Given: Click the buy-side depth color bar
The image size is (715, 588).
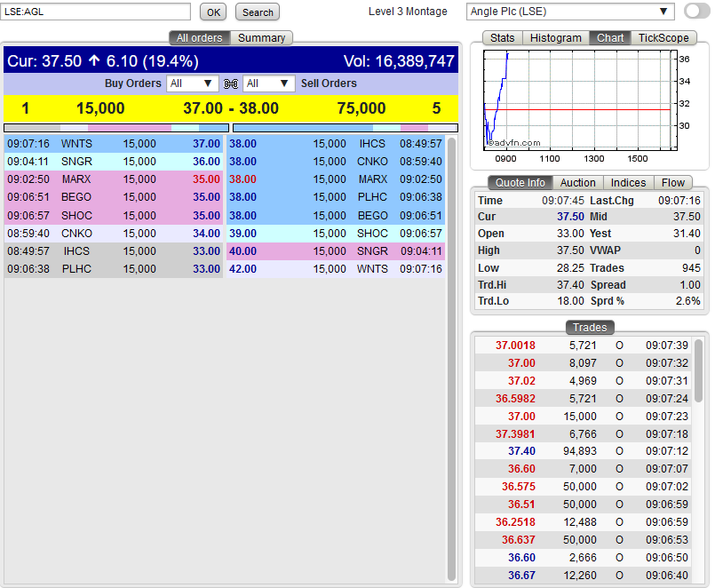Looking at the screenshot, I should coord(116,128).
